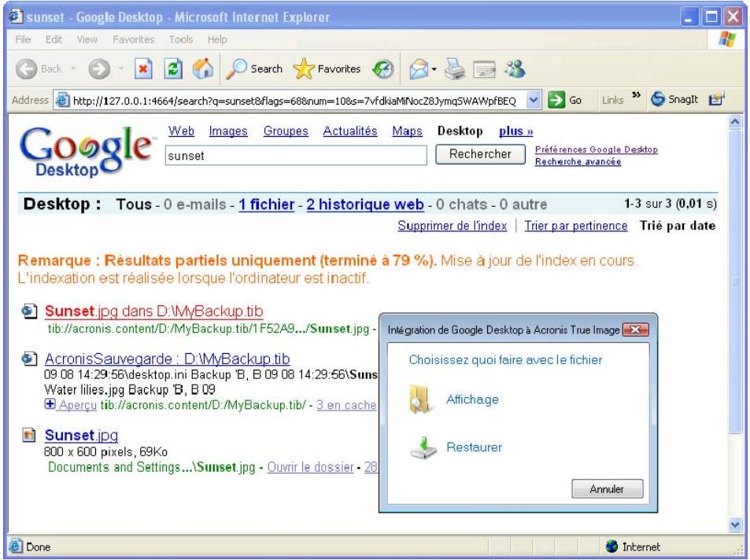Switch to the Images search link
Screen dimensions: 750x560
click(228, 131)
